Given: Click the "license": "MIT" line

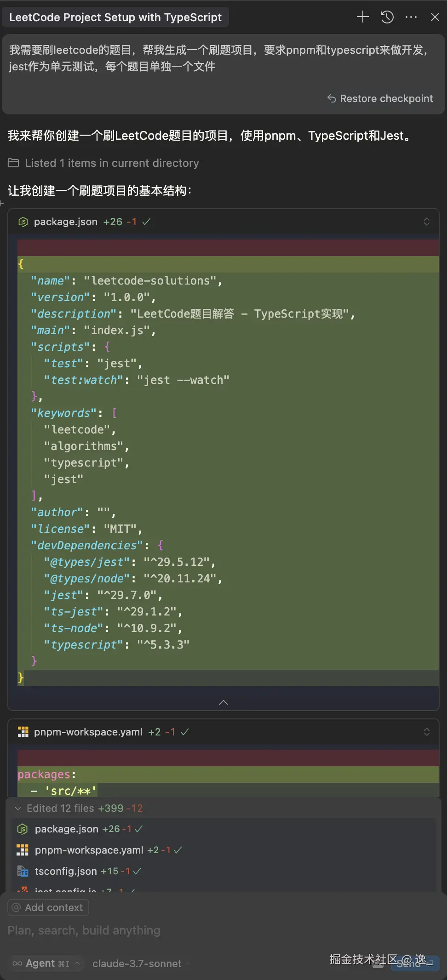Looking at the screenshot, I should coord(228,529).
